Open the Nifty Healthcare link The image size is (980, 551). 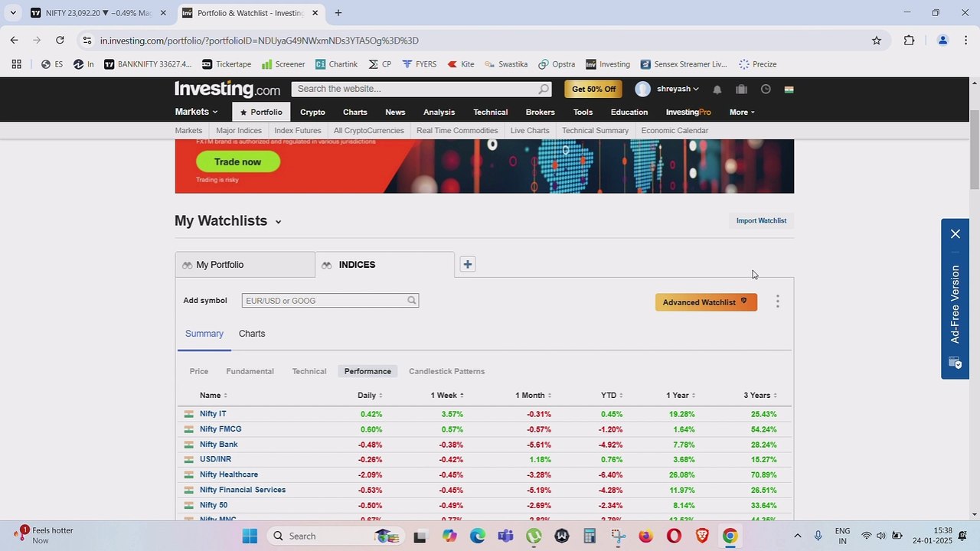pos(229,474)
